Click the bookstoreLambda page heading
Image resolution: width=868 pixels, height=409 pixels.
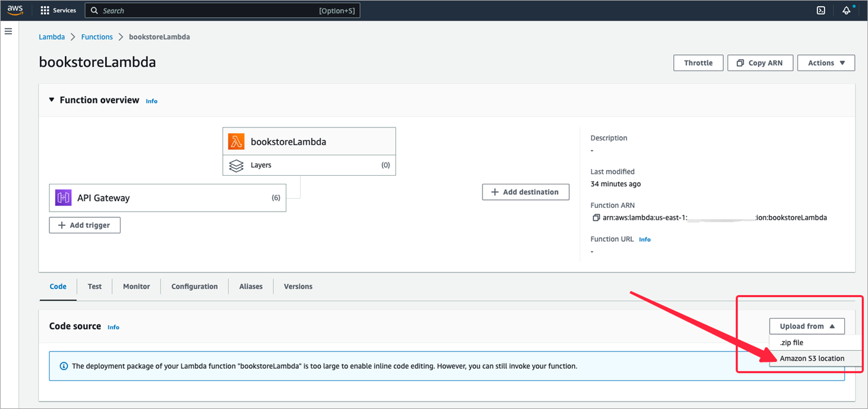(x=98, y=62)
